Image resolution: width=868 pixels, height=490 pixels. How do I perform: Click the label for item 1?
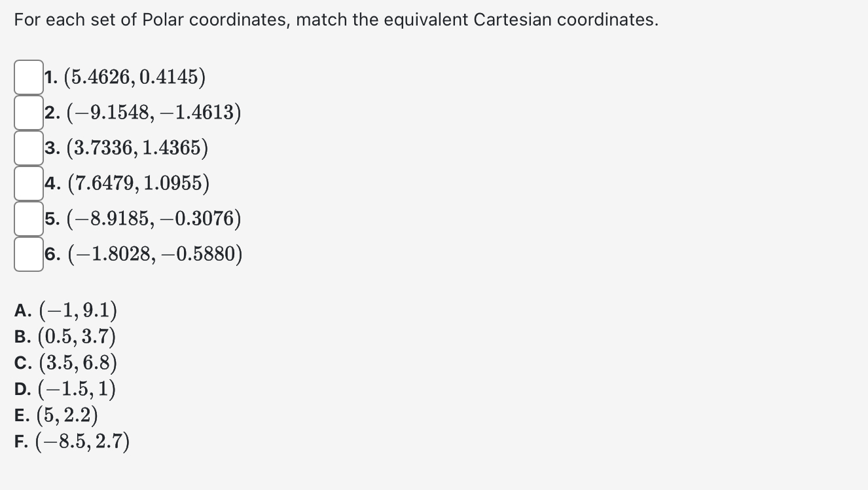51,77
